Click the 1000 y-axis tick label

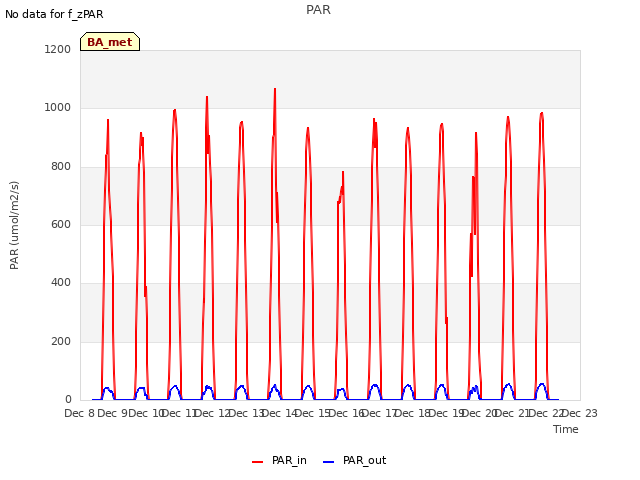pyautogui.click(x=58, y=108)
